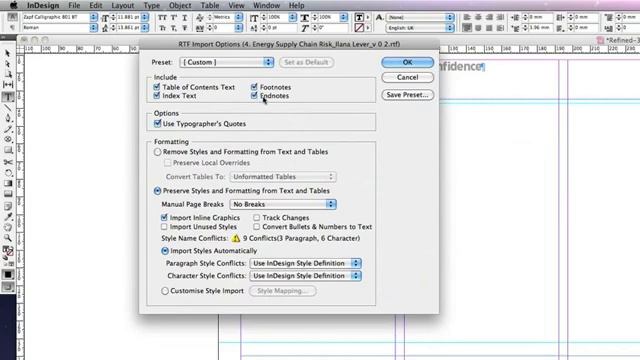Screen dimensions: 640x360
Task: Click the Superscript icon in control bar
Action: tap(174, 18)
